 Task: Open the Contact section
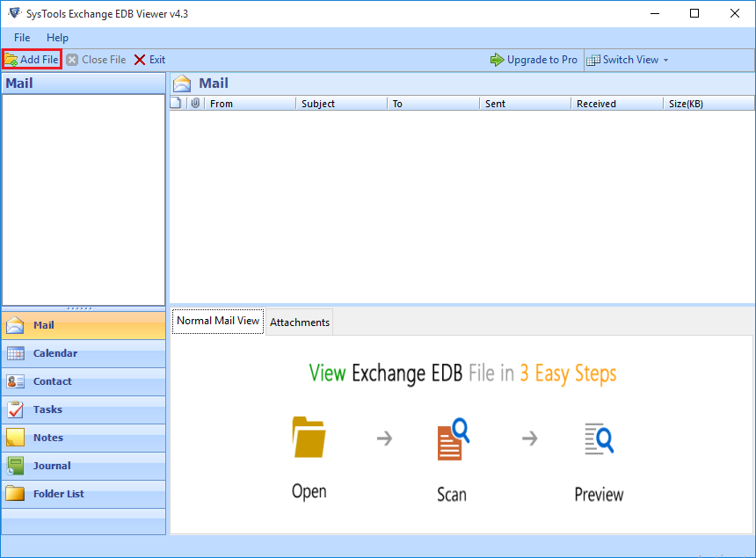pyautogui.click(x=84, y=381)
